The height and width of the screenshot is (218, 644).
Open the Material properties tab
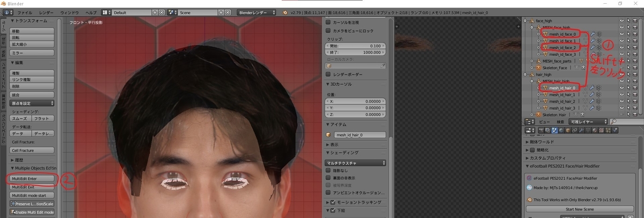(x=595, y=130)
